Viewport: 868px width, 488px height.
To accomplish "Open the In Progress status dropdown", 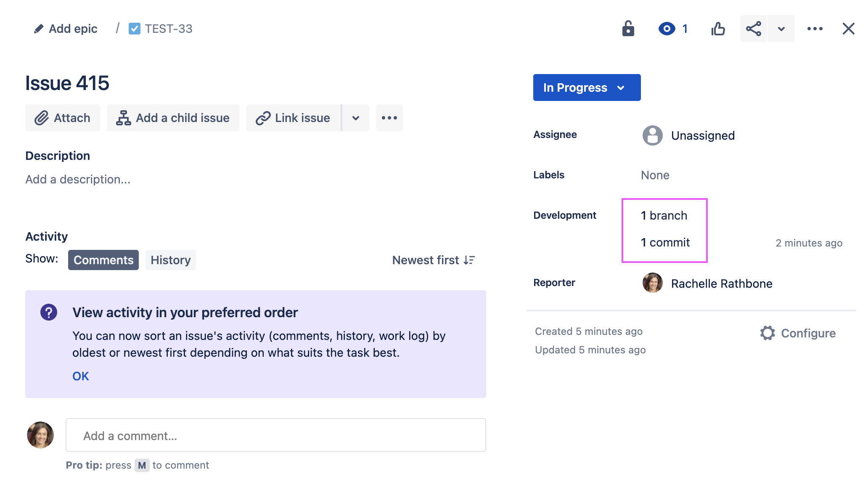I will 587,88.
